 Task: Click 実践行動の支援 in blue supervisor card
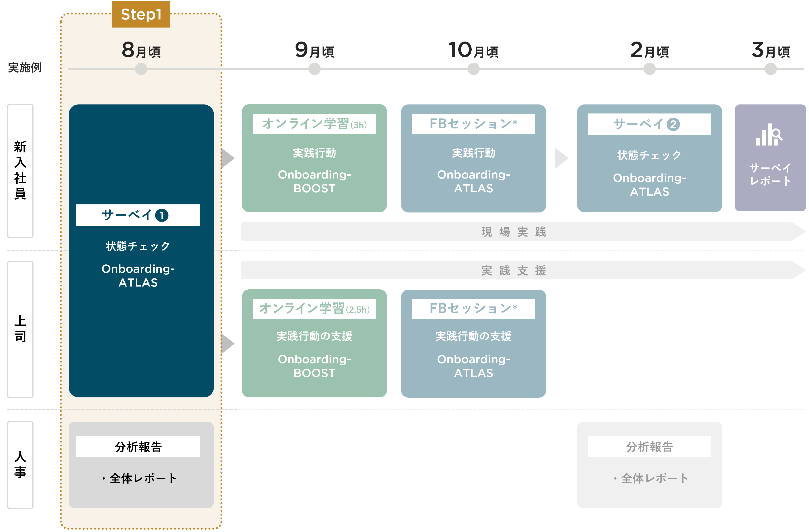pos(474,336)
